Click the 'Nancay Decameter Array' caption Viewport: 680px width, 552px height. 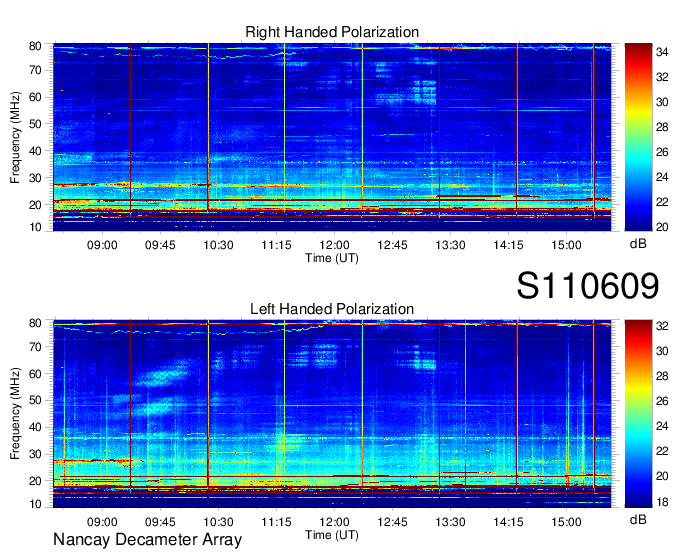147,540
